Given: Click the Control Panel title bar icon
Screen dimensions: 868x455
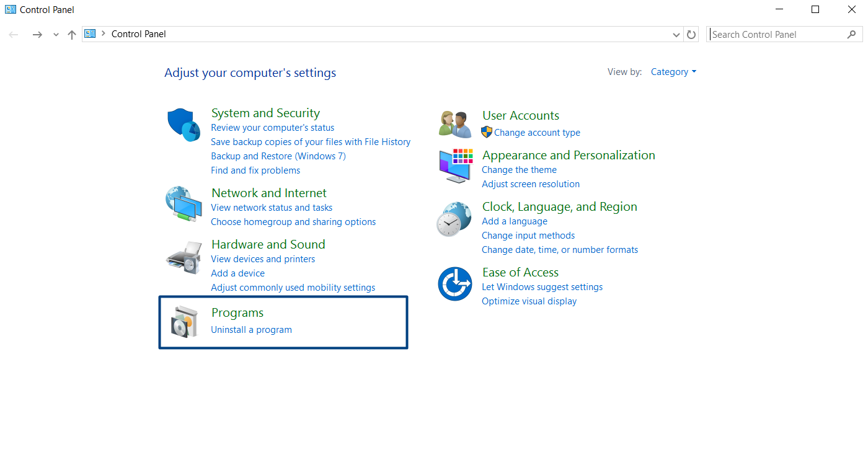Looking at the screenshot, I should (11, 9).
